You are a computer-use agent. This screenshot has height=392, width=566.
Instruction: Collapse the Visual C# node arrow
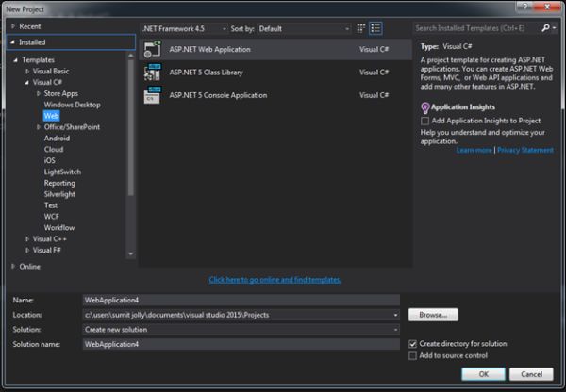26,83
